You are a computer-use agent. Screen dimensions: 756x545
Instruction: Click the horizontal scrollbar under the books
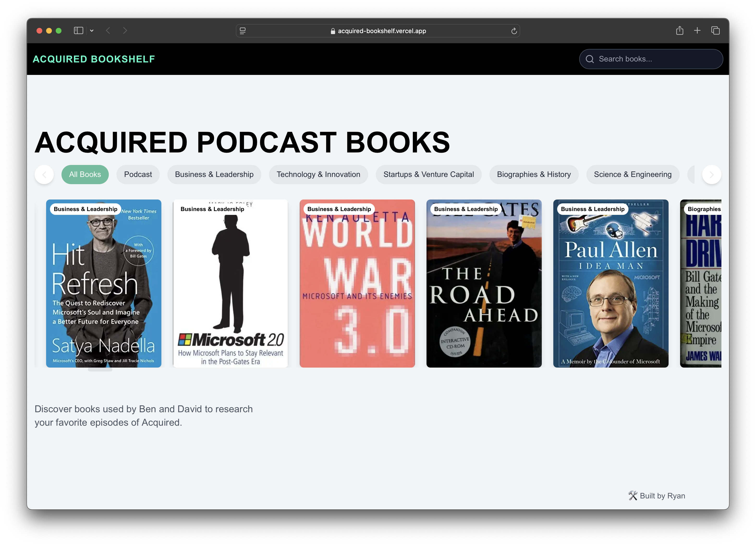(100, 370)
